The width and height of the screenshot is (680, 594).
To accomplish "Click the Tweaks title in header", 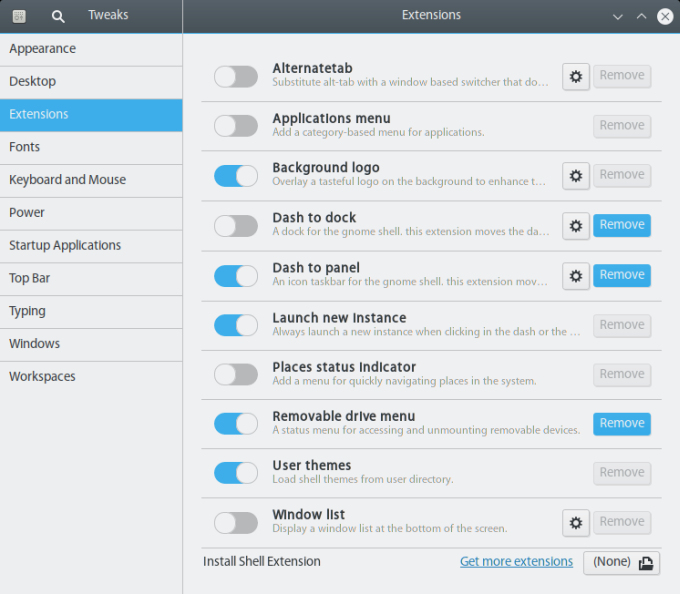I will pyautogui.click(x=108, y=15).
